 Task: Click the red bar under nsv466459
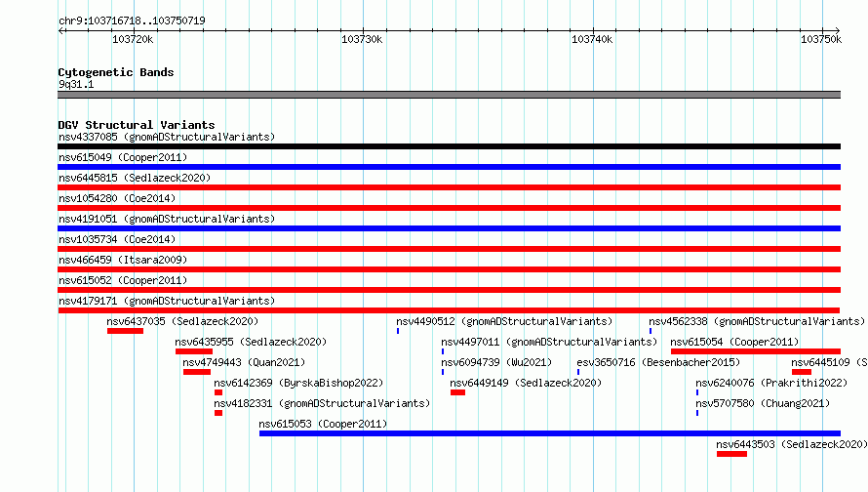(x=449, y=269)
